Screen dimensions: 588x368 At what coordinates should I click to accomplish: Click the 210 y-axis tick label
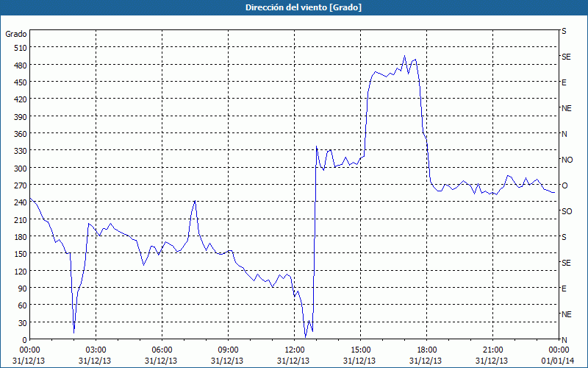point(21,220)
